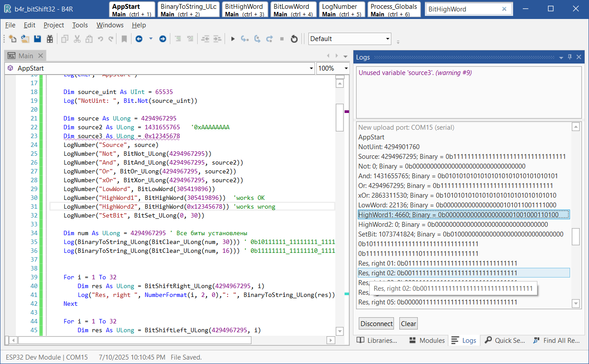589x364 pixels.
Task: Switch to the Quick Search tab
Action: (x=505, y=341)
